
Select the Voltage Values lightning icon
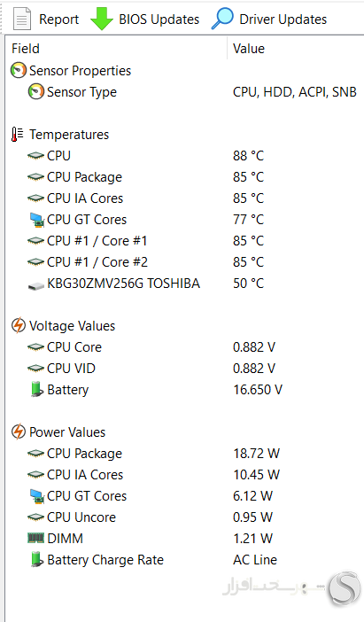click(x=19, y=326)
